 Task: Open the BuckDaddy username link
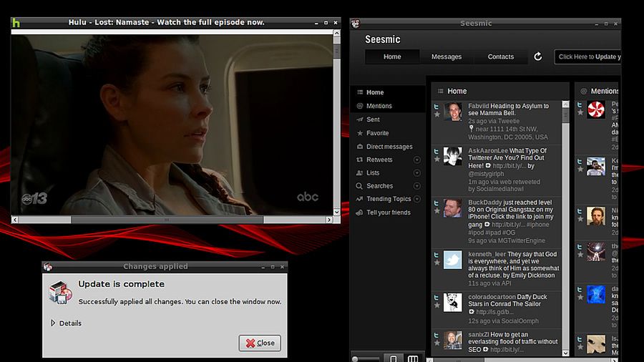click(485, 202)
